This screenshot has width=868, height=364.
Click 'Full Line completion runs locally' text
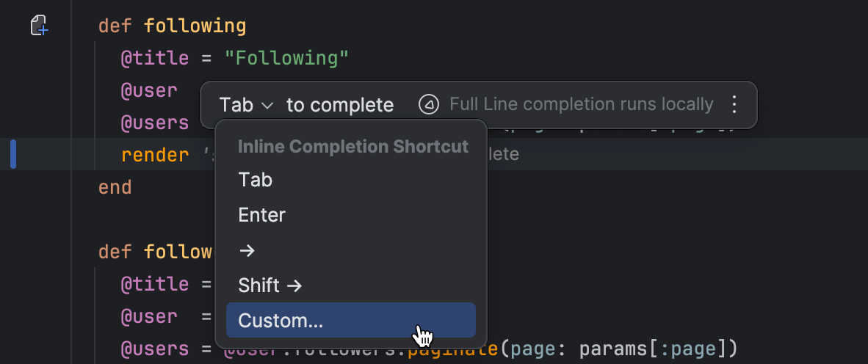581,105
